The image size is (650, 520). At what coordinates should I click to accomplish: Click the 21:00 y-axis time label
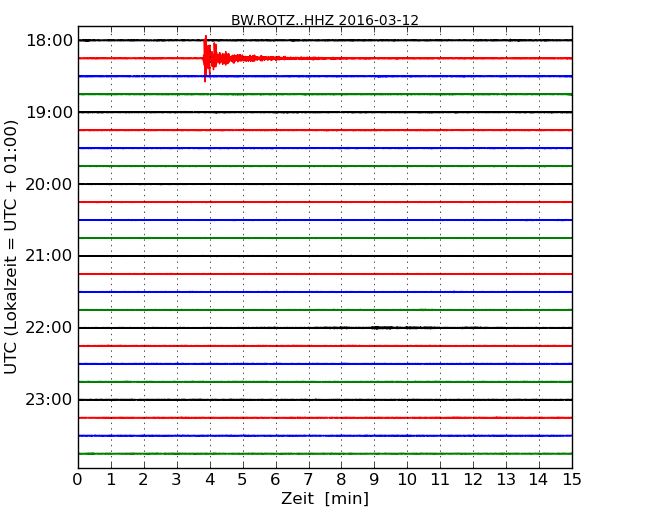[49, 256]
